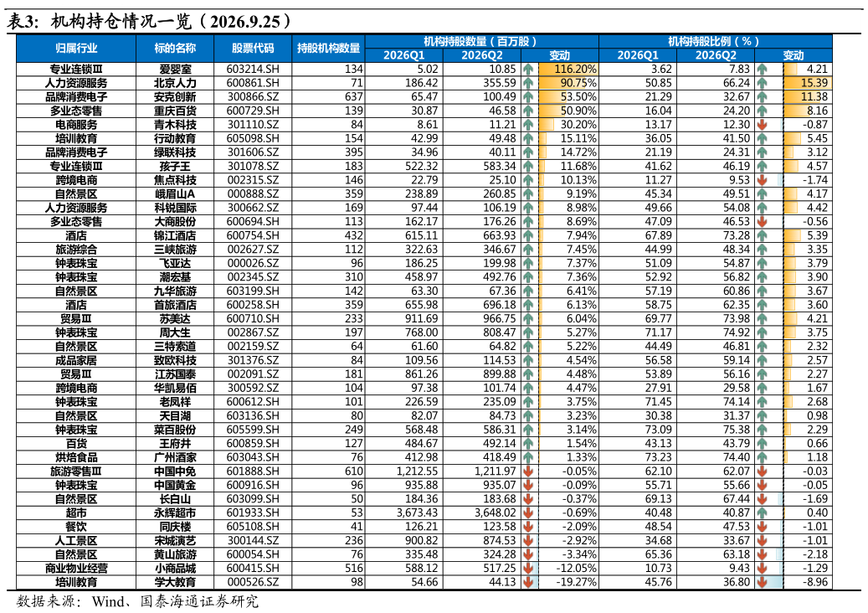The image size is (868, 613).
Task: Select the 持股机构数量 column header
Action: coord(329,49)
